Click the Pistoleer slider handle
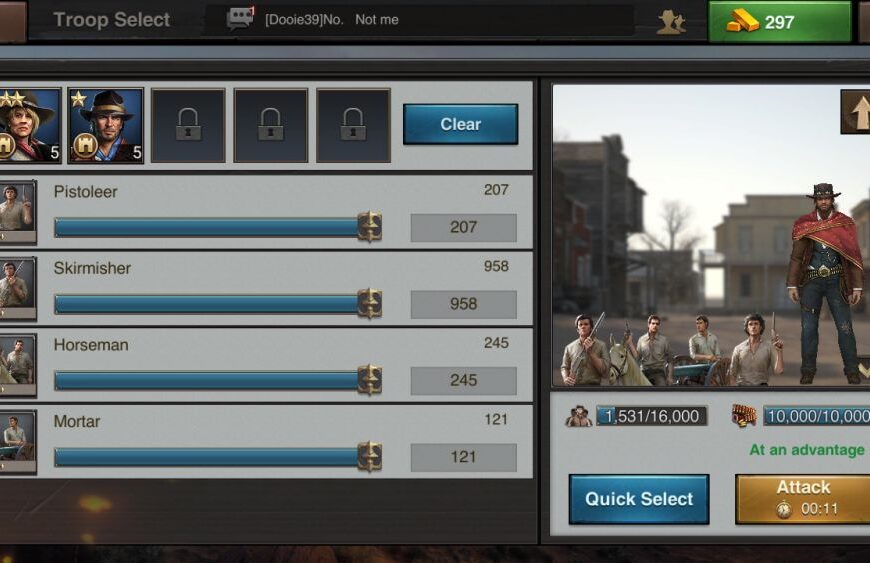870x563 pixels. 370,227
